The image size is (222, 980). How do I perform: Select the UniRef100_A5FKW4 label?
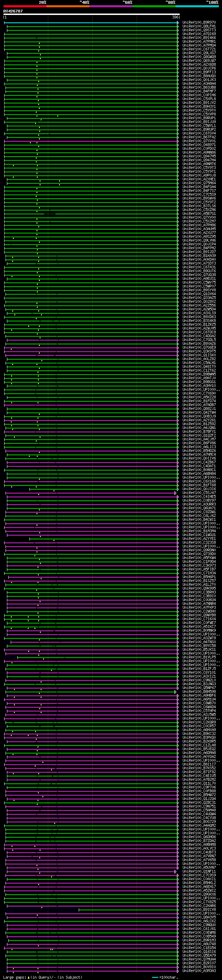pos(199,558)
